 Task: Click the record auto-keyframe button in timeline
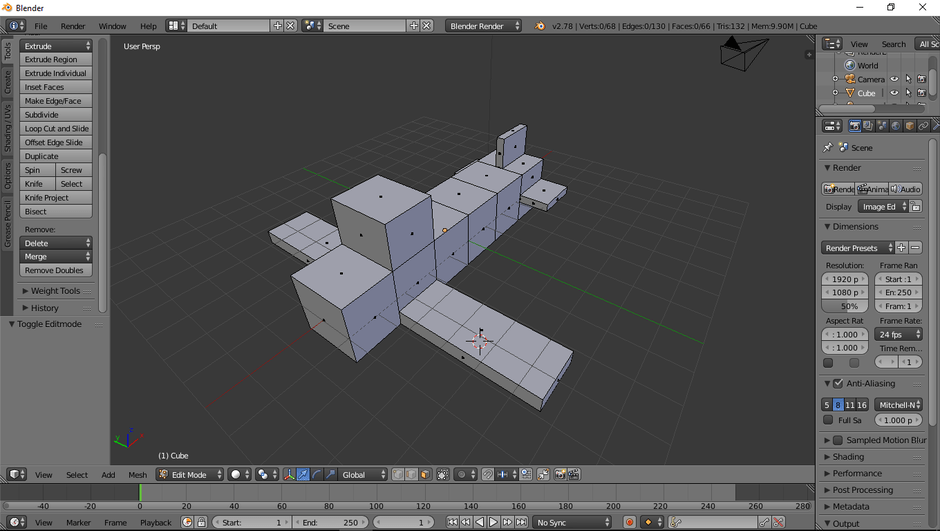[x=630, y=522]
